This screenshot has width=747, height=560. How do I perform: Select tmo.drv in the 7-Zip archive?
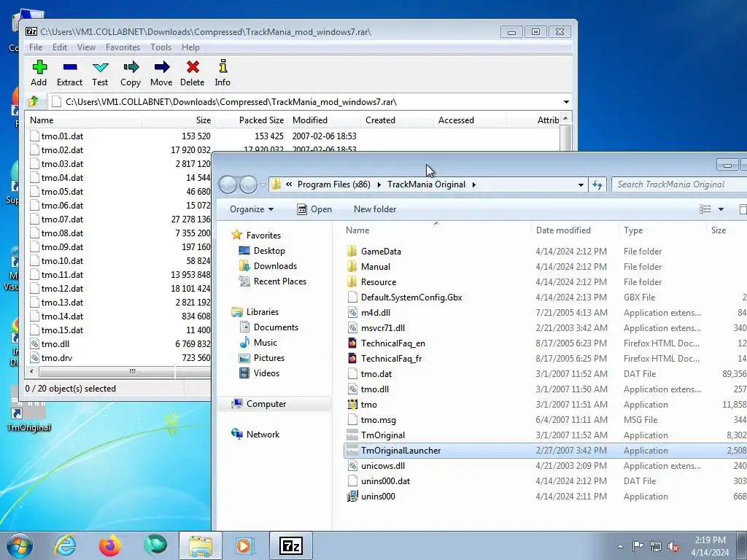[x=57, y=358]
